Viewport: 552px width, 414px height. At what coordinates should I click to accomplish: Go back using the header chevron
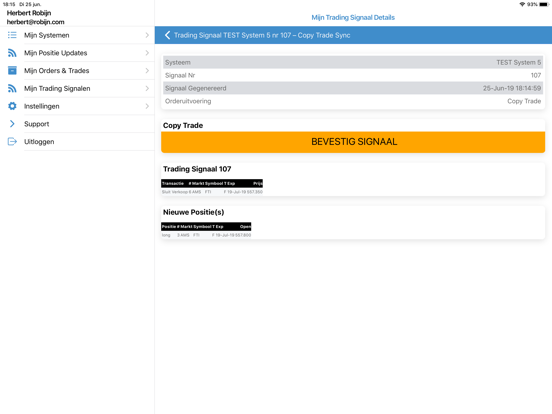pyautogui.click(x=168, y=35)
